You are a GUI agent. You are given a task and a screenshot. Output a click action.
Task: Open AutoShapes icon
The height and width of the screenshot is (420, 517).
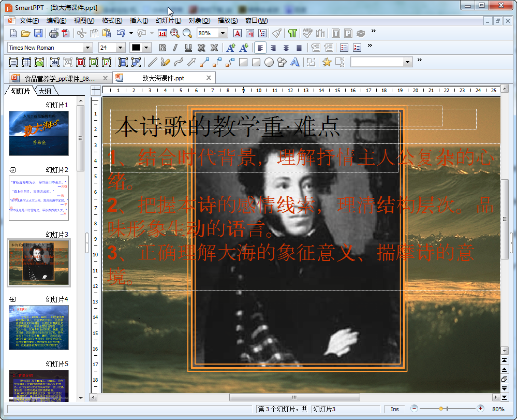pos(282,62)
